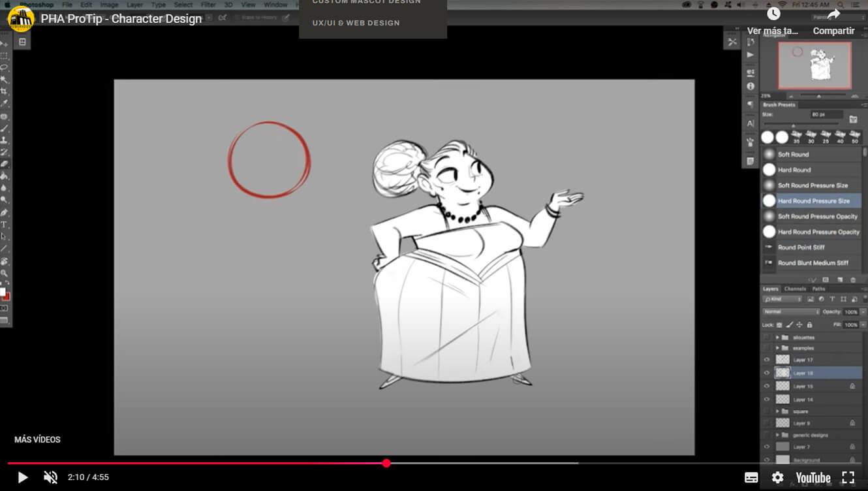Open the Normal blend mode dropdown

click(x=791, y=312)
